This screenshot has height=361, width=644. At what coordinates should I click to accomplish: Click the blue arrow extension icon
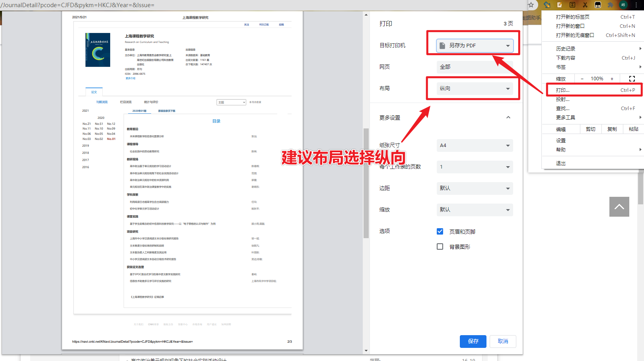click(547, 5)
